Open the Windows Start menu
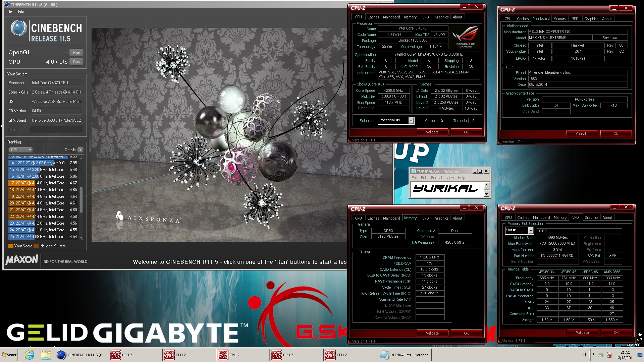Screen dimensions: 644x362 tap(9, 355)
